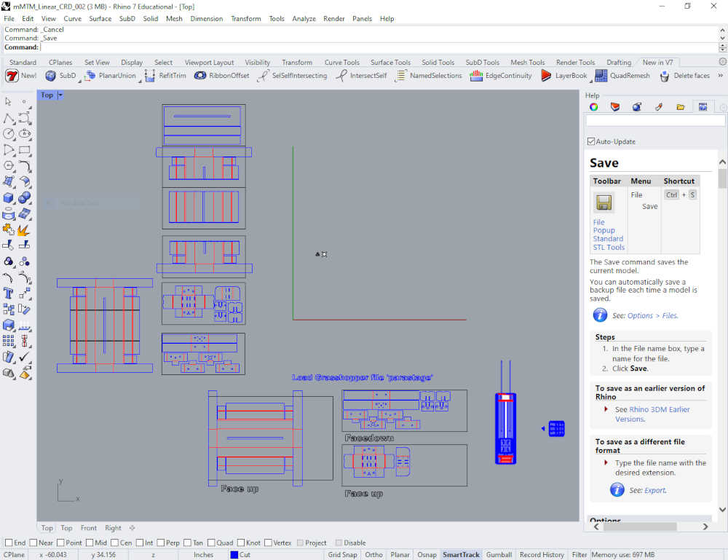Open the Cut layer status dropdown
728x560 pixels.
[240, 554]
